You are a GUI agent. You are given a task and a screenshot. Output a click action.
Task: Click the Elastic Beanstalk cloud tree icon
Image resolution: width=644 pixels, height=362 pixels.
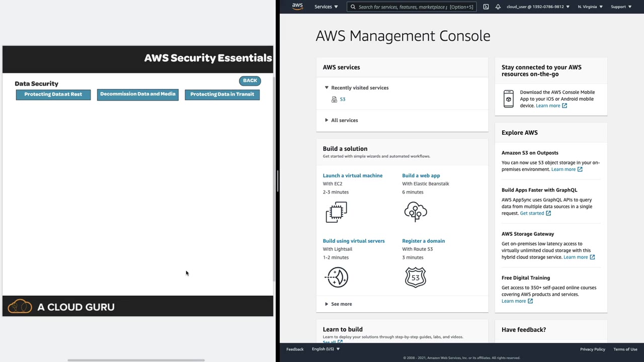coord(416,212)
